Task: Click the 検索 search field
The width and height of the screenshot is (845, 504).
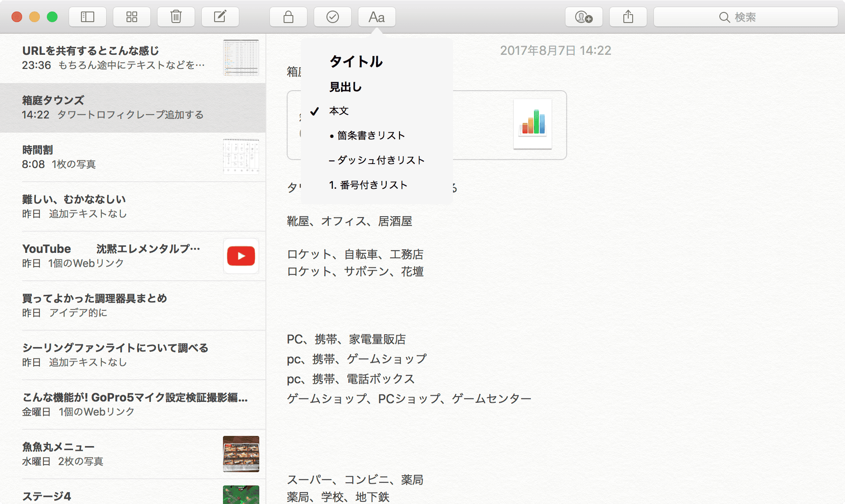Action: tap(745, 17)
